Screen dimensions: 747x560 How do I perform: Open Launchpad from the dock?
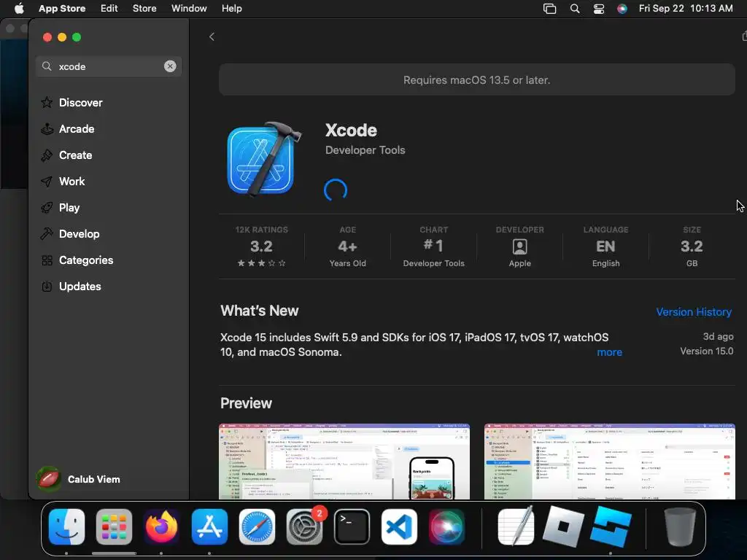114,526
